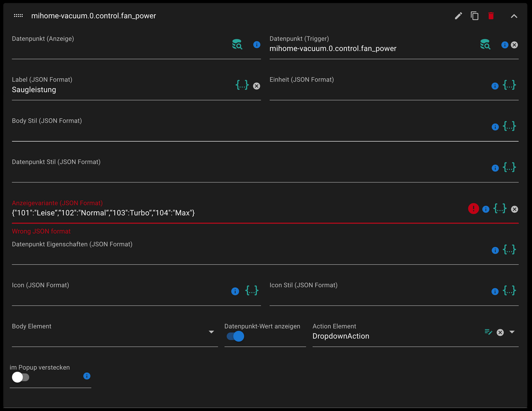
Task: Click the edit pencil icon in header
Action: (458, 16)
